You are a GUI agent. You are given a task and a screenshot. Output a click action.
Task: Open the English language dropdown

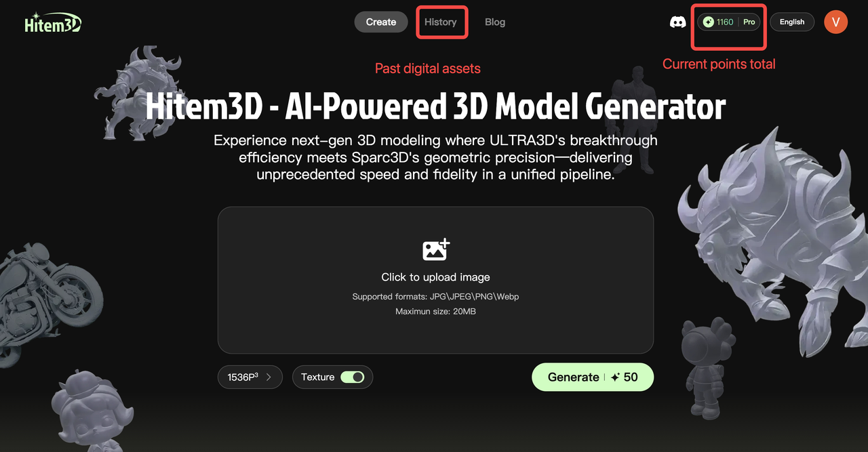[x=792, y=22]
